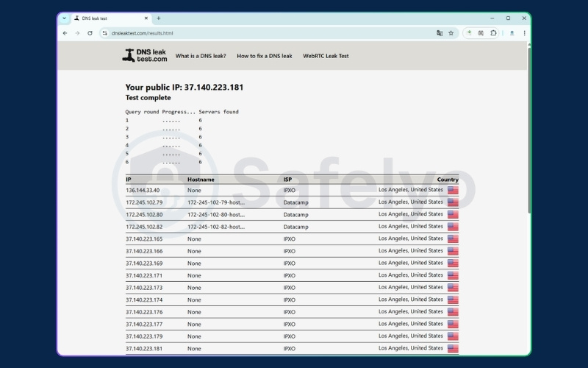Click the Test complete heading
Image resolution: width=588 pixels, height=368 pixels.
[x=148, y=98]
